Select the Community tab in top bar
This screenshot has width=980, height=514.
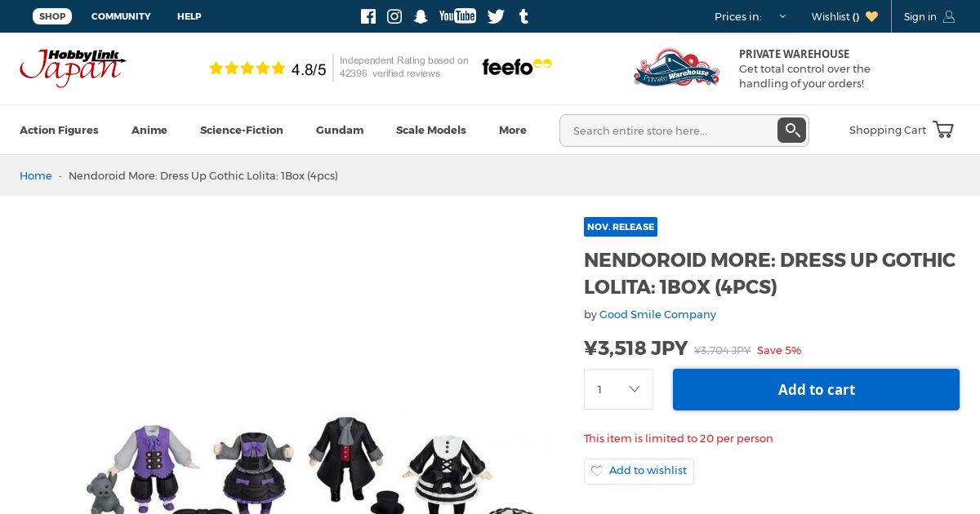[121, 16]
